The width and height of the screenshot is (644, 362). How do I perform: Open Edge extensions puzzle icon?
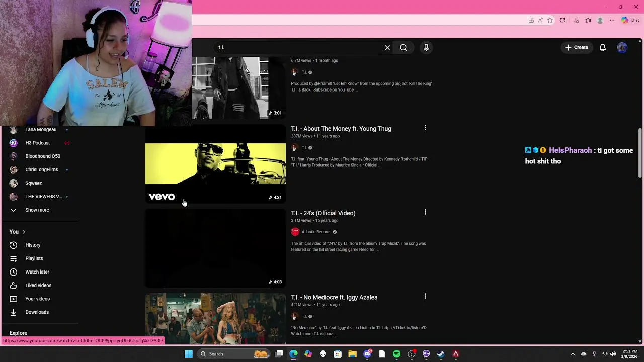click(562, 20)
